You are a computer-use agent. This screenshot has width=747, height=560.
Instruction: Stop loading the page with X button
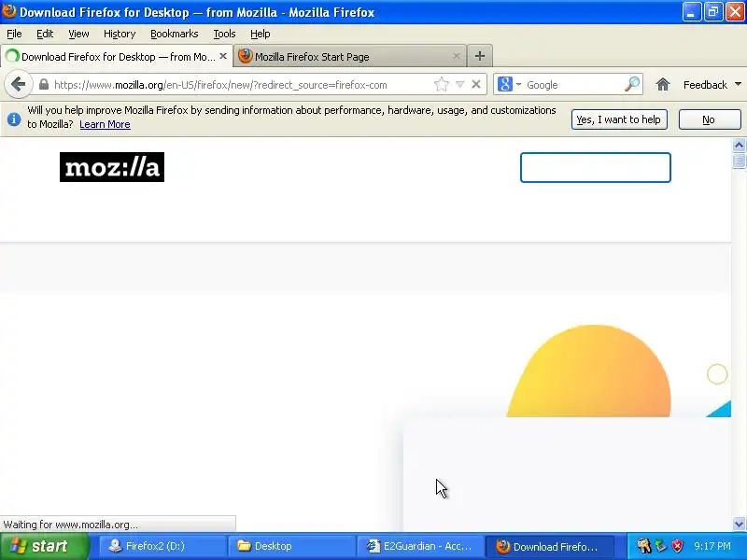point(476,85)
